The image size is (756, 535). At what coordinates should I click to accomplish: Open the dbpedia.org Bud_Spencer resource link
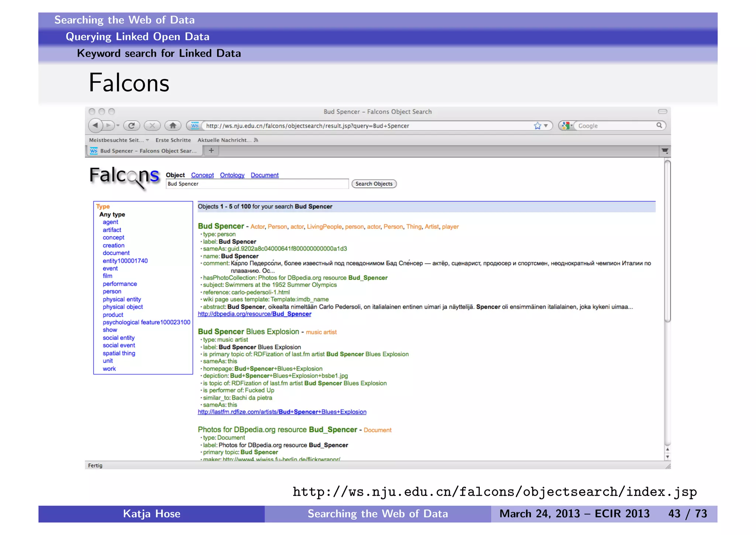click(254, 314)
